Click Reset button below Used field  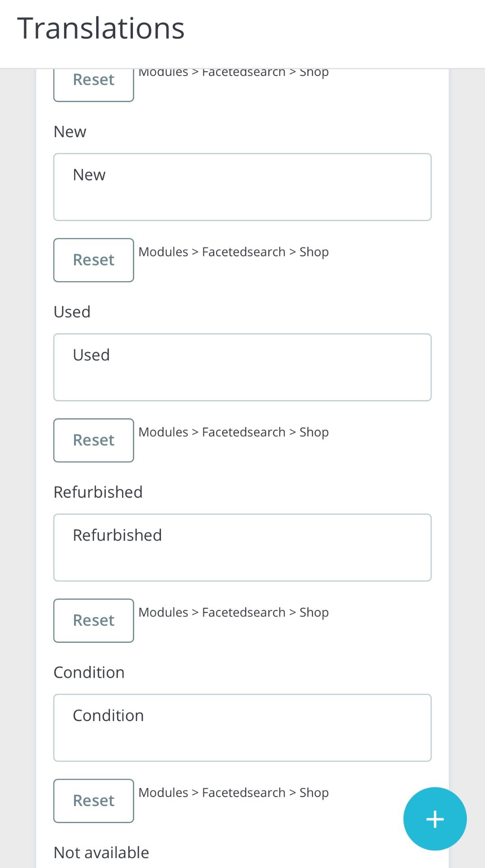94,440
